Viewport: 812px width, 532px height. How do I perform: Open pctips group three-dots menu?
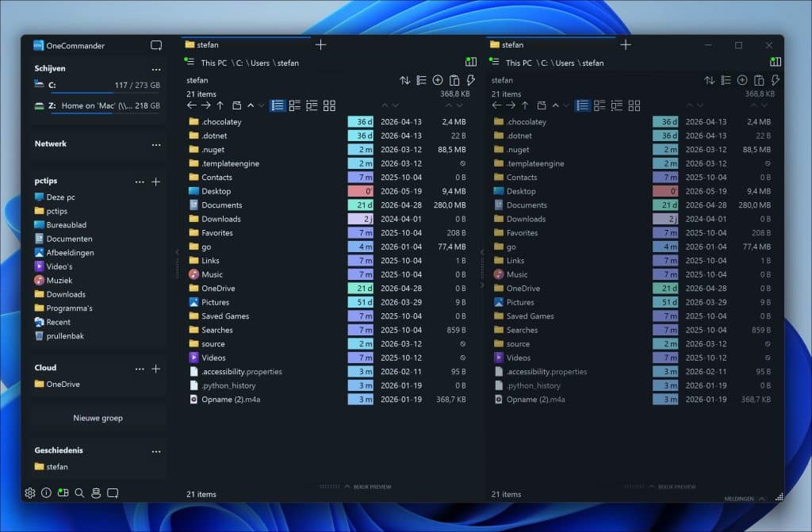coord(140,182)
